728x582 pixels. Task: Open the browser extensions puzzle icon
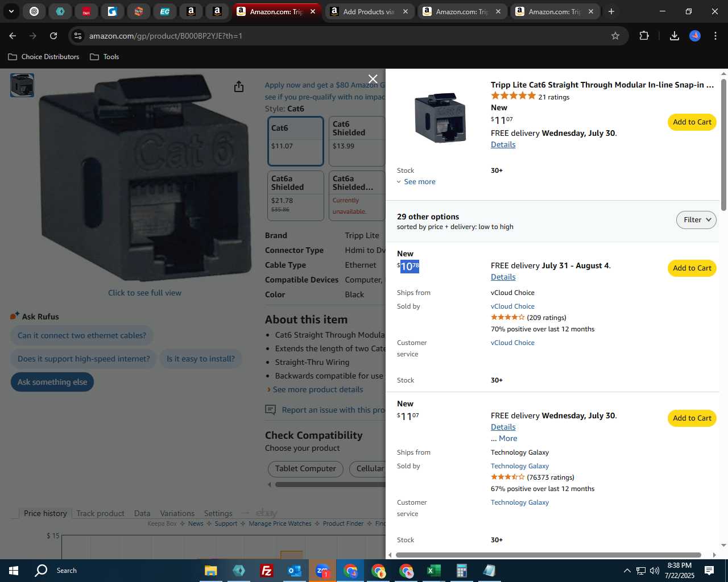(x=644, y=36)
